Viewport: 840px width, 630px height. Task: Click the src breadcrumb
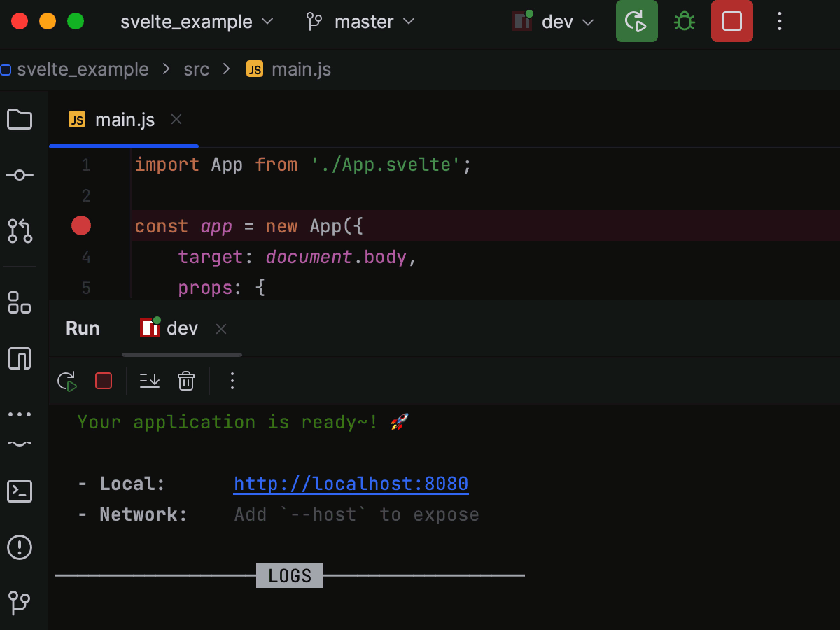(x=196, y=69)
